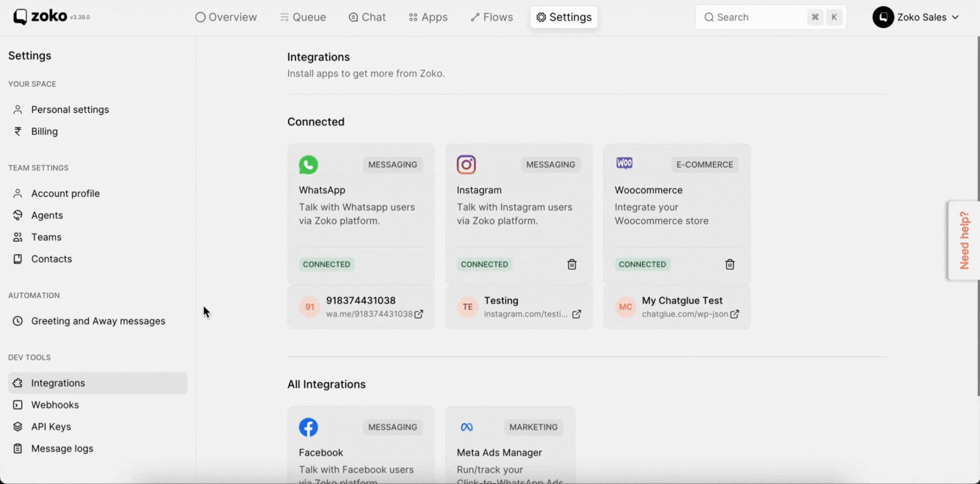
Task: Open the My Chatglue Test account row
Action: (677, 307)
